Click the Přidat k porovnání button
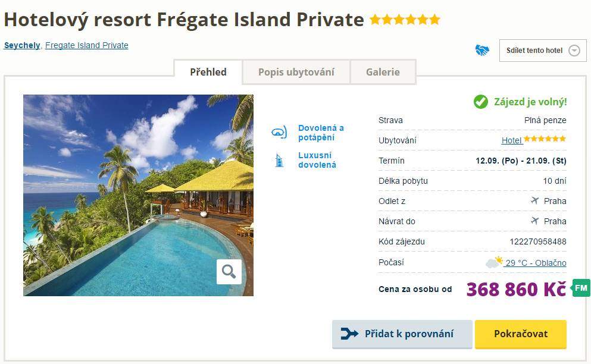Image resolution: width=591 pixels, height=364 pixels. coord(402,334)
